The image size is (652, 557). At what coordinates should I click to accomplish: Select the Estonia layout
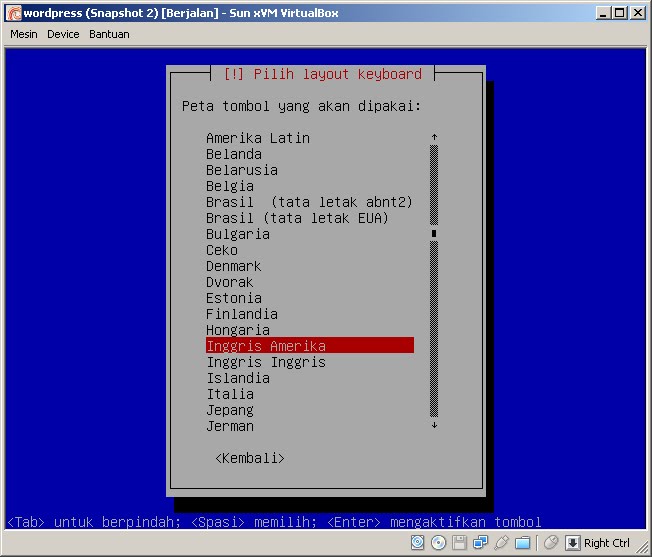coord(234,298)
